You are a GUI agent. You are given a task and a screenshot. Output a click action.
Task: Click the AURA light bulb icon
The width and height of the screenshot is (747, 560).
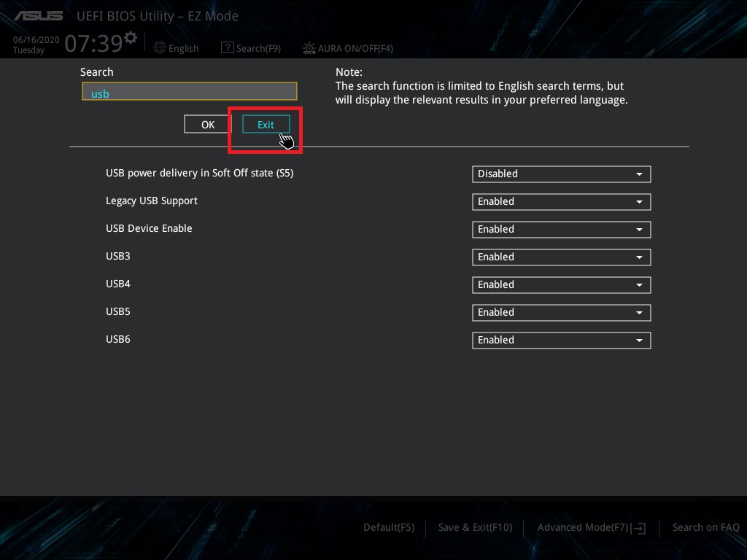(309, 47)
